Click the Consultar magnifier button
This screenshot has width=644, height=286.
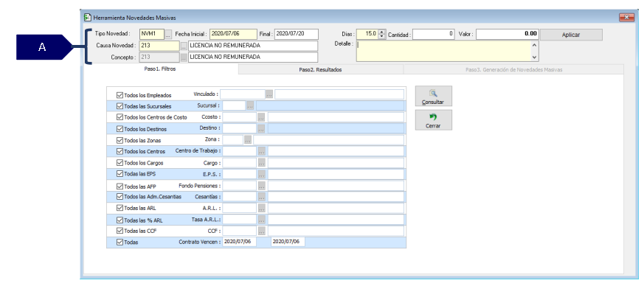coord(433,96)
